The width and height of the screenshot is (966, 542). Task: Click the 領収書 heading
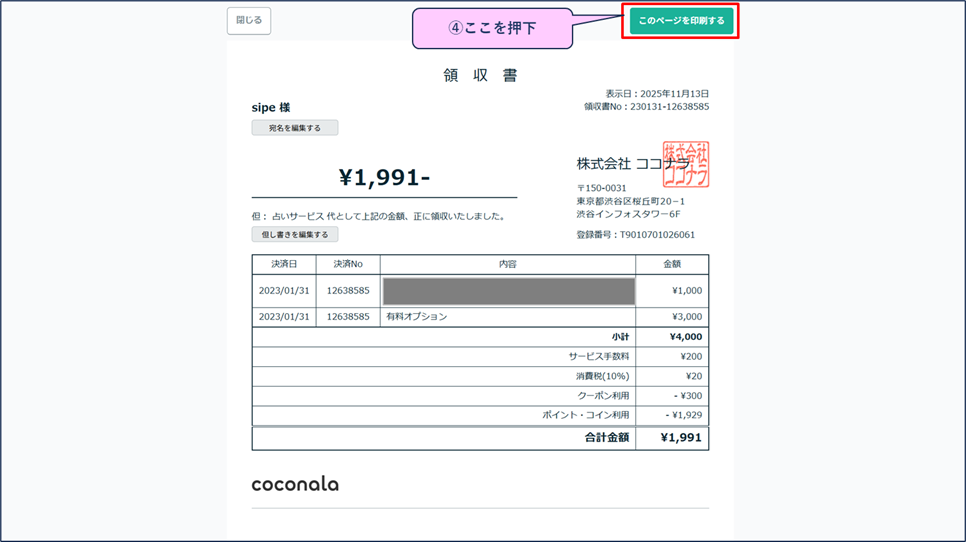click(480, 76)
